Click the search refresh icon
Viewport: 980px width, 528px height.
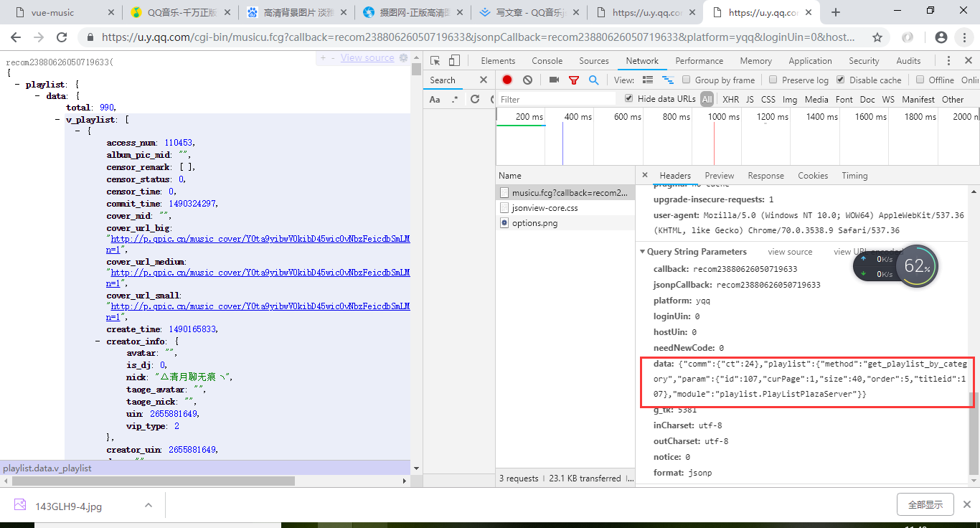[x=475, y=99]
